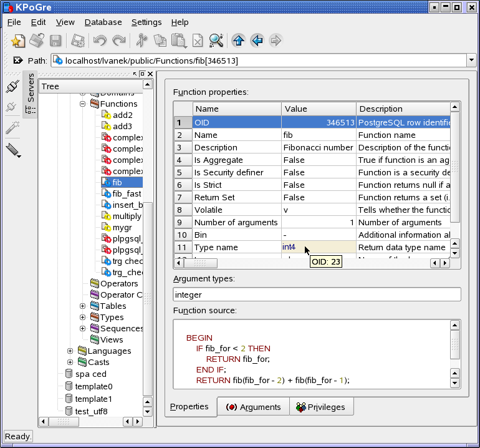This screenshot has width=480, height=448.
Task: Open the Database menu
Action: coord(103,22)
